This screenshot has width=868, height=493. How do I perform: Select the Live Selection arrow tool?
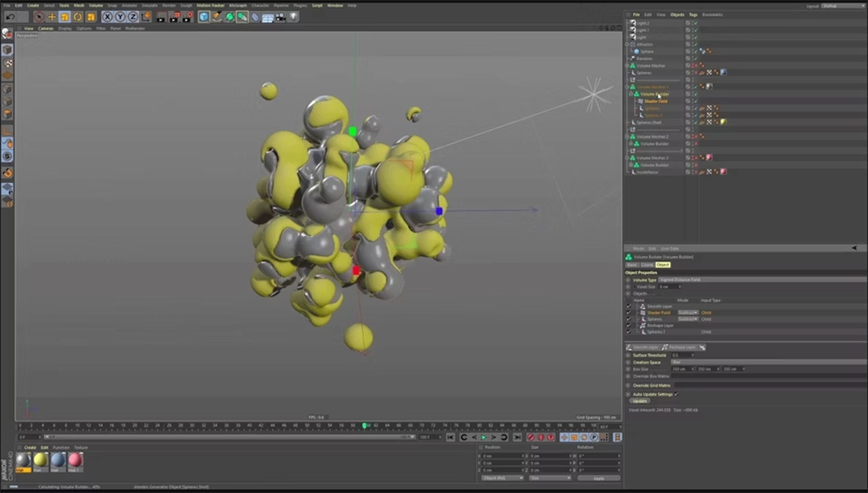point(39,17)
